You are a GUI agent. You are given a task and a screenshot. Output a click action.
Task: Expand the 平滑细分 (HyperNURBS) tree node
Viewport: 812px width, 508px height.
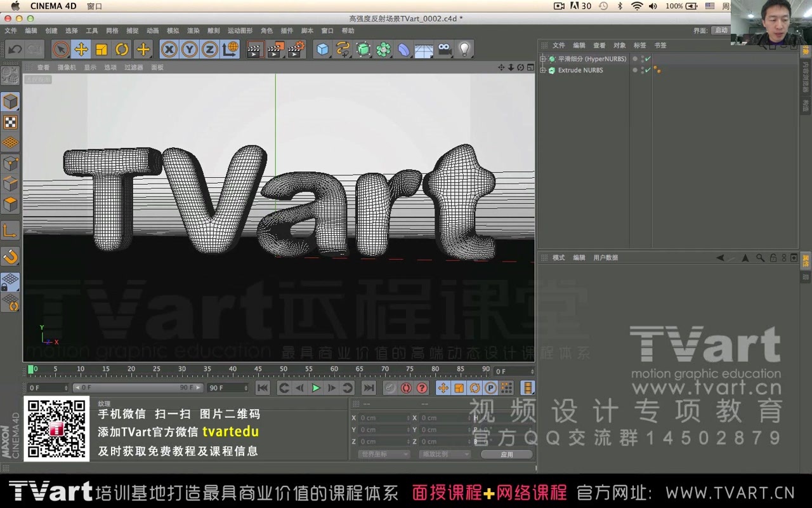(543, 59)
